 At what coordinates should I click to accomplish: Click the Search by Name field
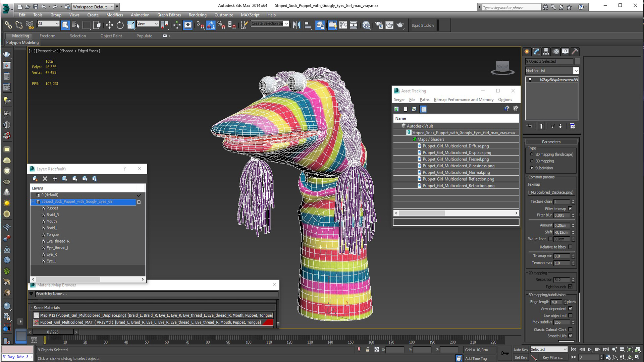click(156, 294)
